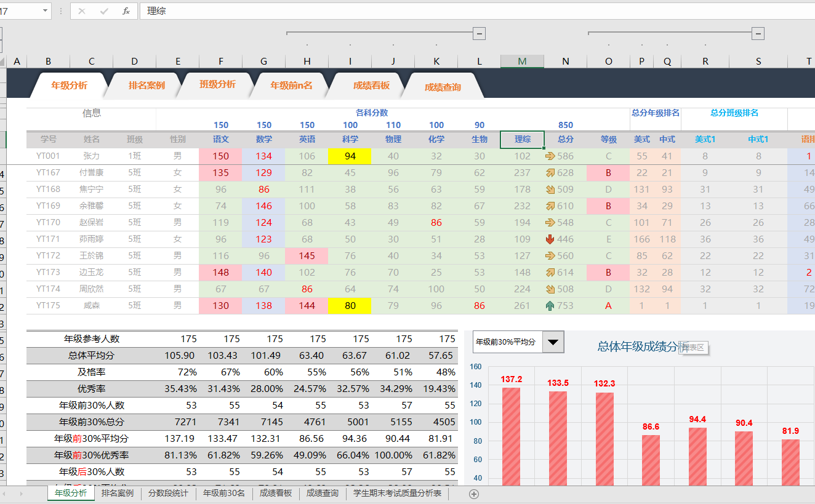Click the trend arrow icon beside total 614
Screen dimensions: 815x504
550,273
